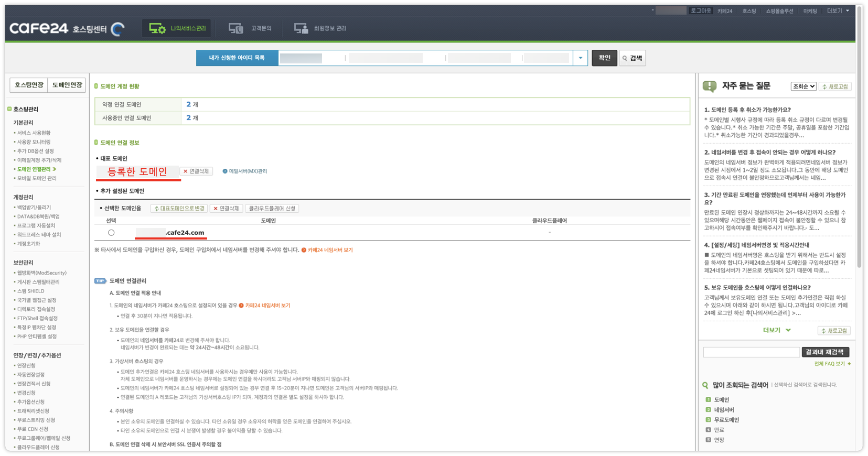
Task: Open 특정IP 웹차단 설정 in sidebar
Action: click(36, 328)
